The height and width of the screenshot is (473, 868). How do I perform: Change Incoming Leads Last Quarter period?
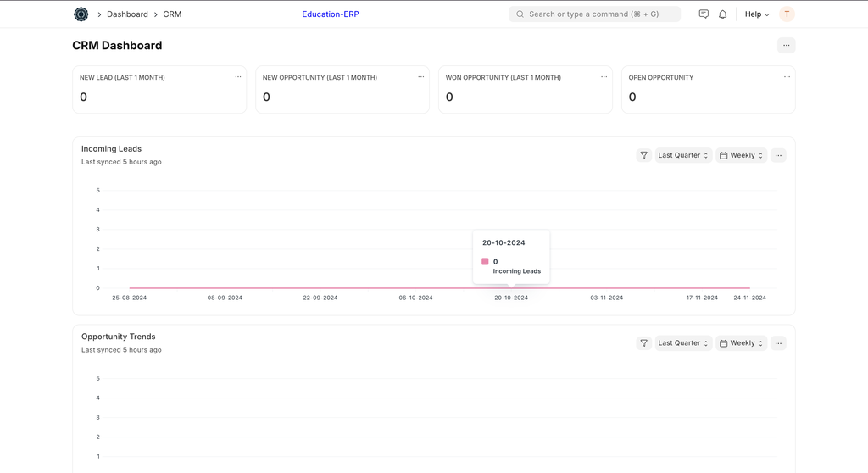click(683, 155)
